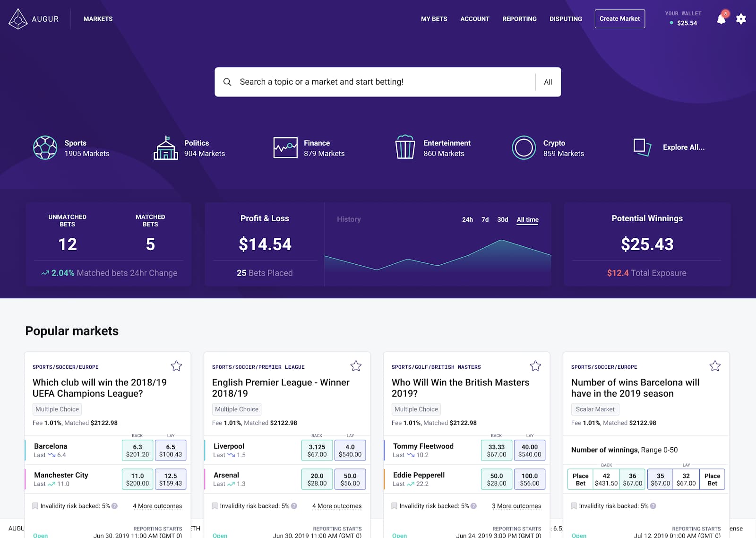
Task: Open the Sports category soccer ball icon
Action: tap(45, 148)
